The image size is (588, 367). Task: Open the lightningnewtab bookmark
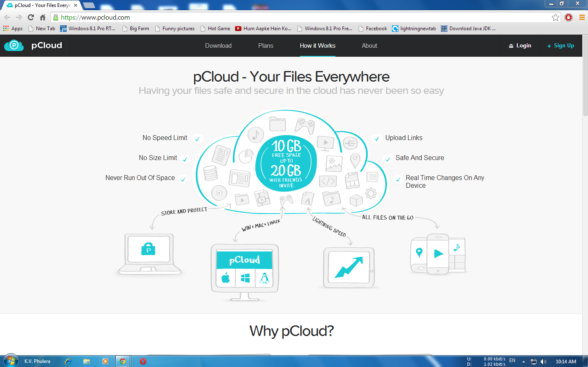point(414,29)
